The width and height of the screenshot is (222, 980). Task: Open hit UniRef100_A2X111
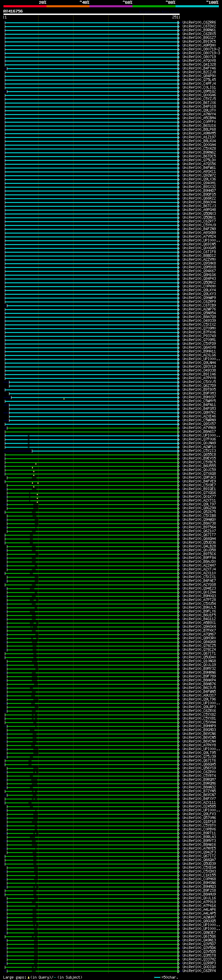199,802
